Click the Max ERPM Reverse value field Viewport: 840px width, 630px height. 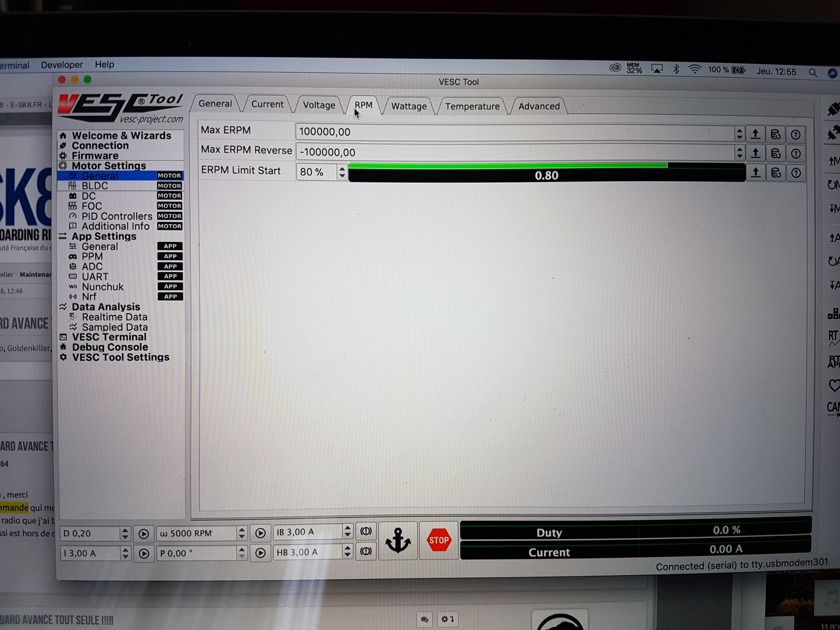(x=515, y=152)
